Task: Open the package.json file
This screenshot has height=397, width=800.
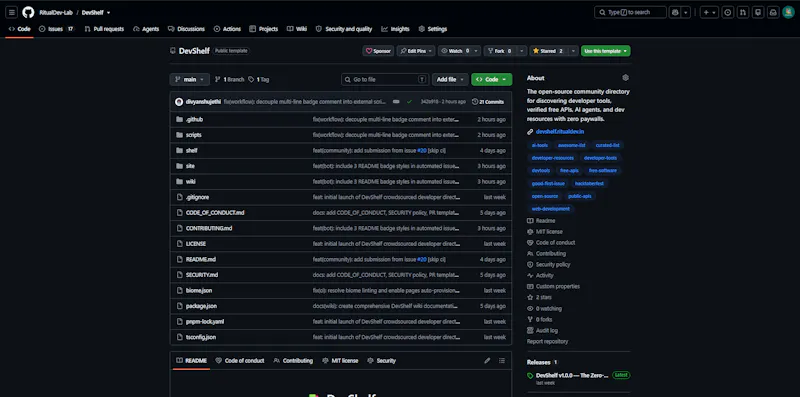Action: 201,306
